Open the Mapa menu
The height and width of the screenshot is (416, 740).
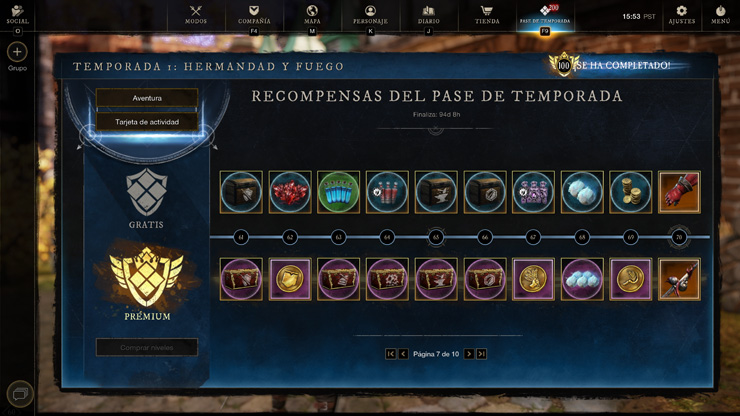(312, 15)
